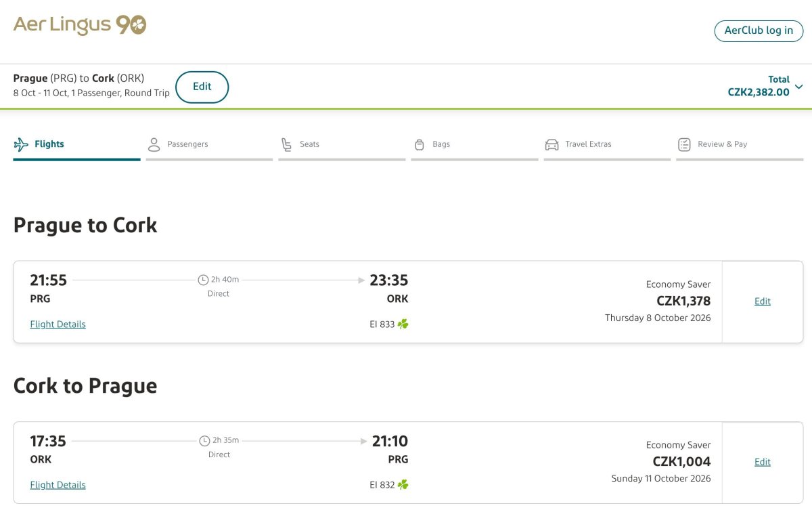This screenshot has width=812, height=510.
Task: Click the airplane icon on Flights step
Action: [21, 144]
